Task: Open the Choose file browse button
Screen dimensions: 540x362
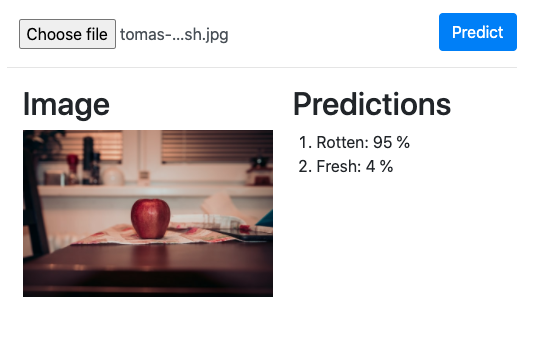Action: point(67,34)
